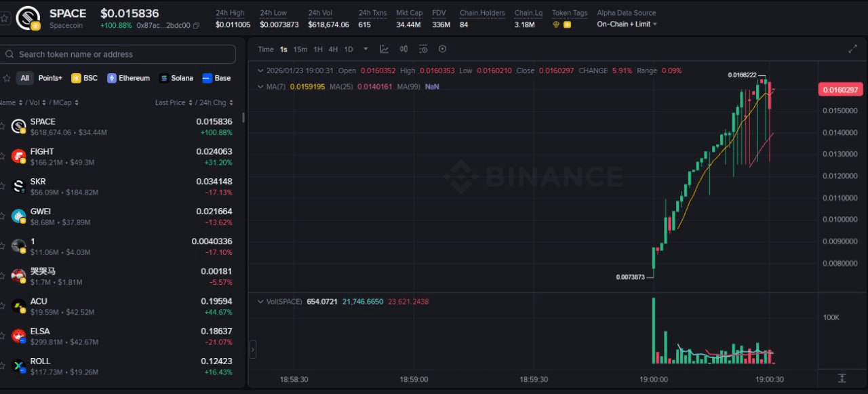Favorite the SPACE token with its star

pos(4,126)
